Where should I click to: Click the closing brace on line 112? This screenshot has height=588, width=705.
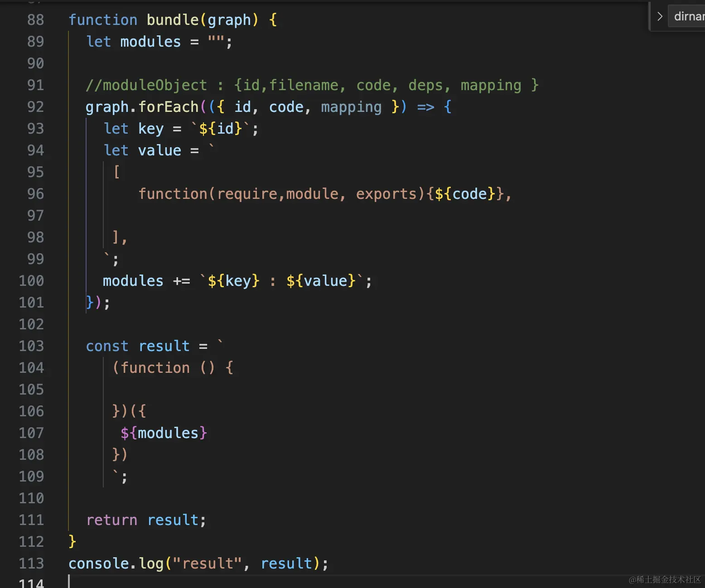click(72, 542)
